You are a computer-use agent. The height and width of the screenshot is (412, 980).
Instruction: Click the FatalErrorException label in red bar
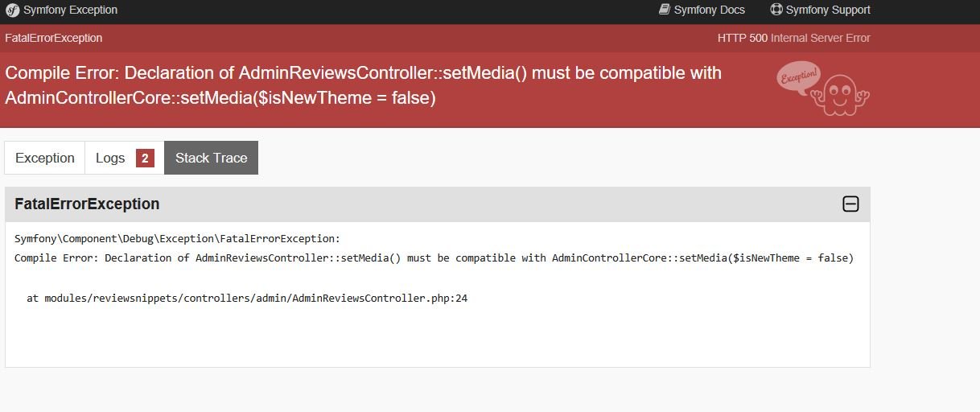pos(54,38)
